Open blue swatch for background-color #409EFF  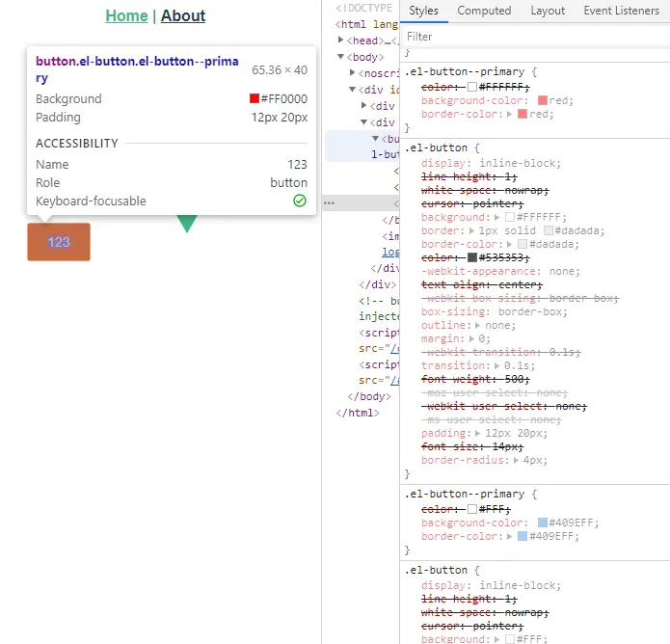543,523
